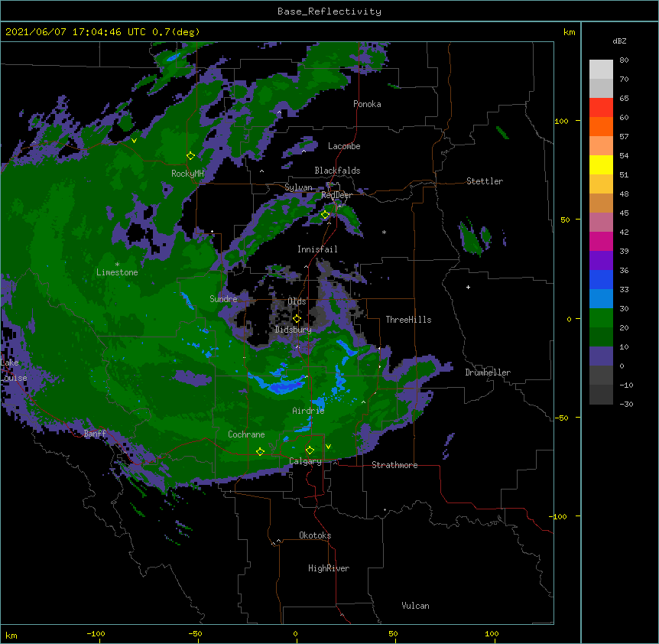This screenshot has width=659, height=644.
Task: Click the km unit label at top right
Action: pos(570,32)
